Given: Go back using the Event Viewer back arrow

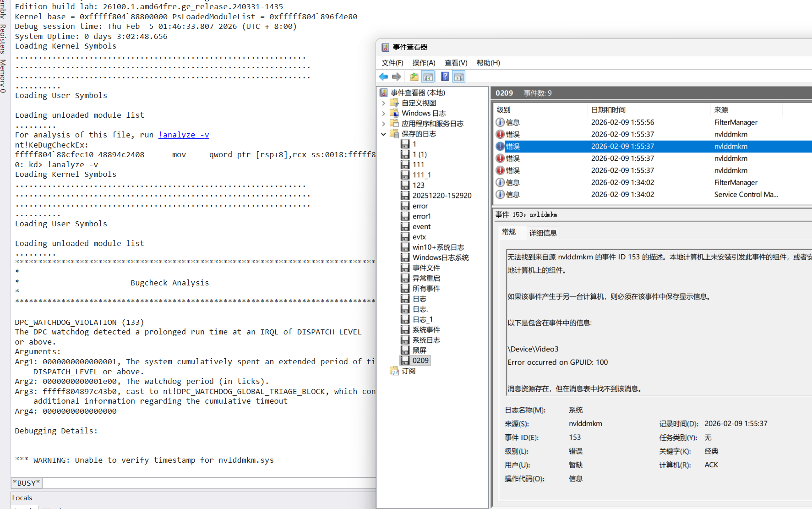Looking at the screenshot, I should point(383,77).
